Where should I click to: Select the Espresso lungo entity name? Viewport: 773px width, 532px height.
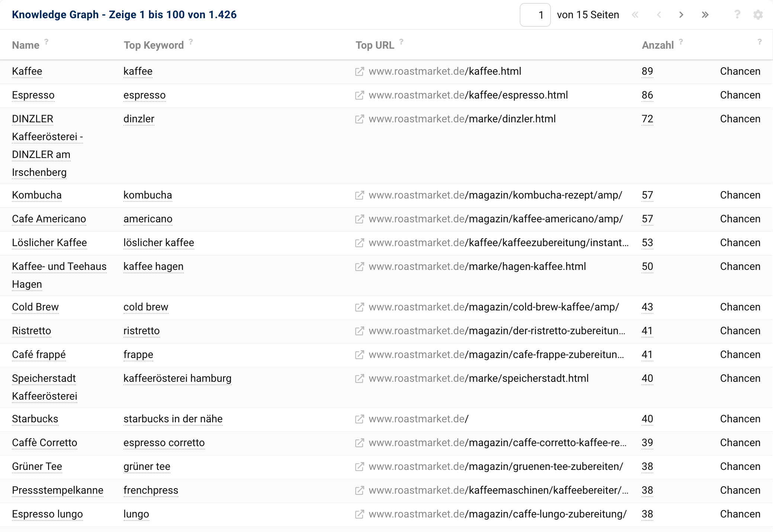point(47,514)
